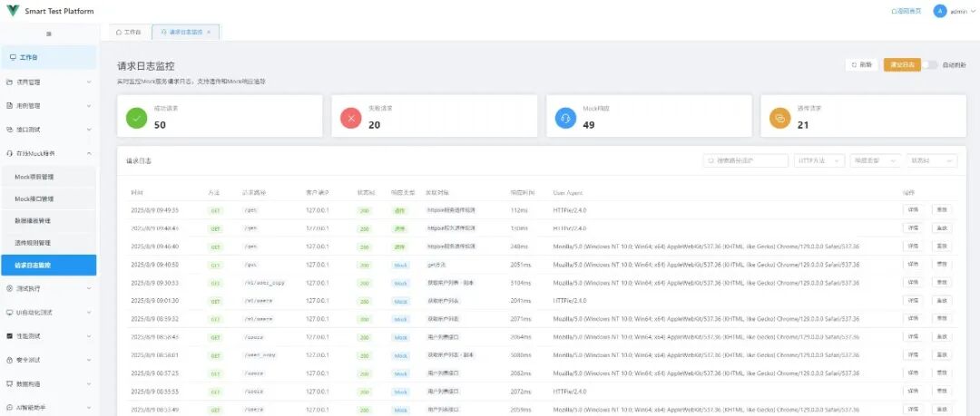
Task: Click the 5104ms response time value
Action: point(519,283)
